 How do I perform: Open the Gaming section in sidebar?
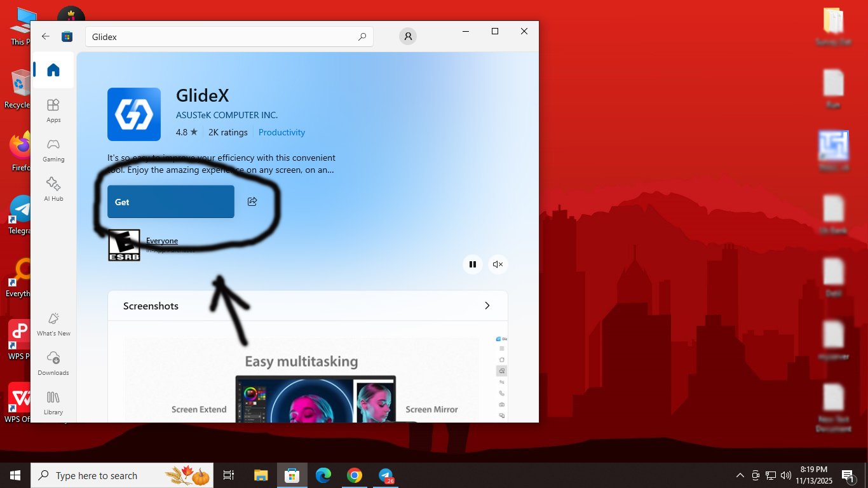(x=53, y=150)
